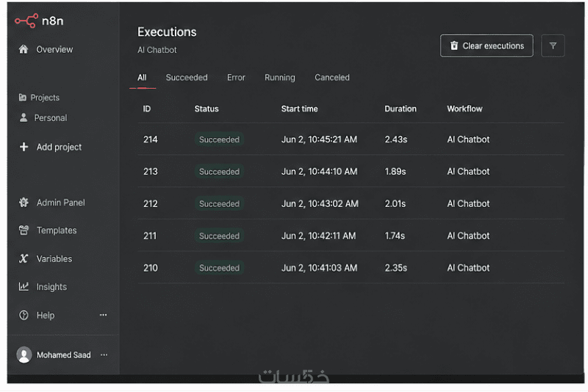Click the Add project plus icon
The width and height of the screenshot is (588, 392).
(x=24, y=147)
